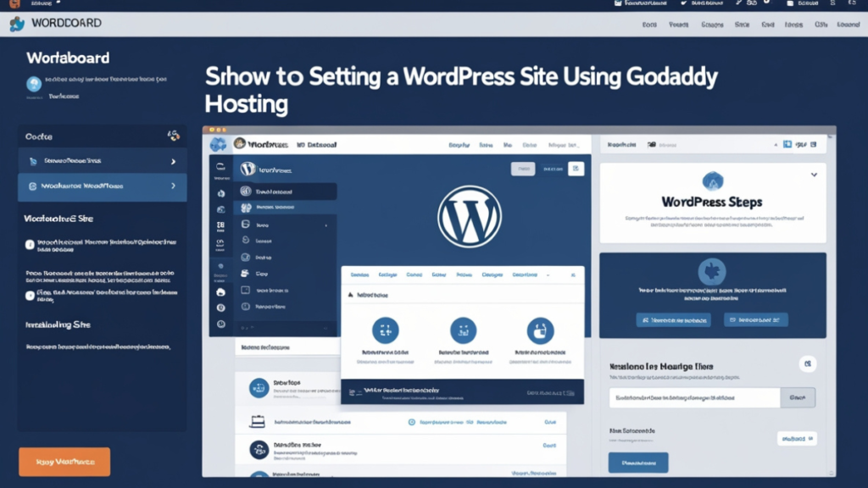Click the Workaboard heading in the sidebar
The image size is (868, 488).
coord(68,58)
